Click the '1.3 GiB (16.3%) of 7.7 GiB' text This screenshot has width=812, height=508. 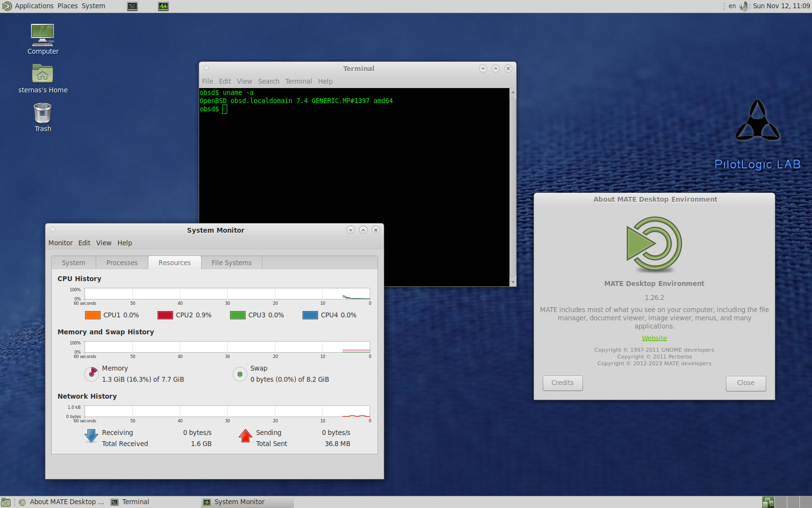click(143, 379)
